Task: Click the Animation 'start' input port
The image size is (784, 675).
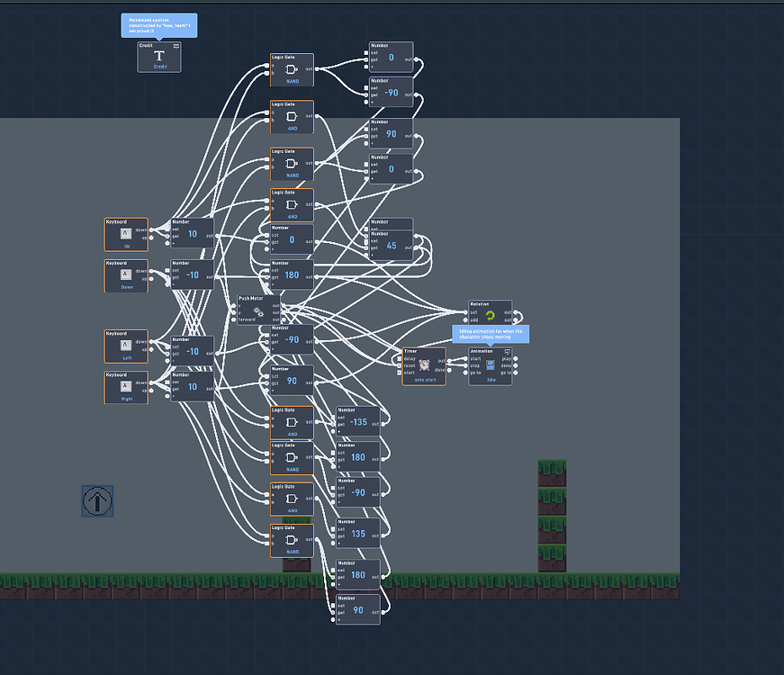Action: coord(465,358)
